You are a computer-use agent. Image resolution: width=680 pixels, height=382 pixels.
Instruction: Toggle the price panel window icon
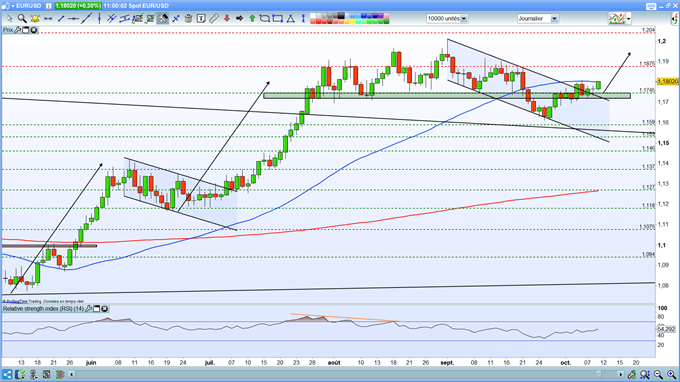pyautogui.click(x=26, y=30)
